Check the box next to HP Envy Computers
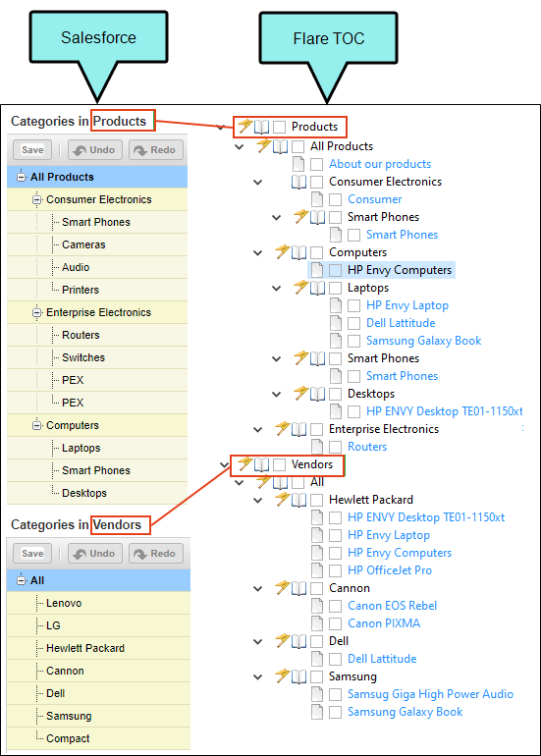Screen dimensions: 541x756 (335, 270)
